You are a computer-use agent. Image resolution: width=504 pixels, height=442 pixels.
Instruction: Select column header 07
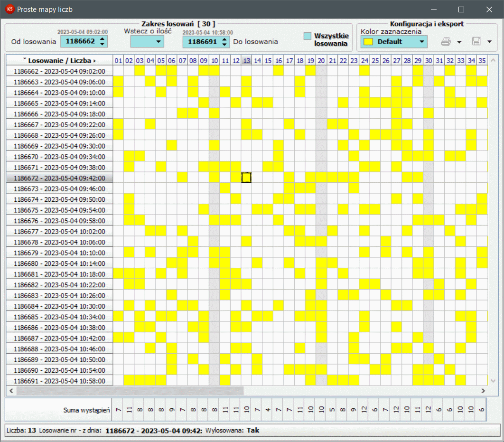(182, 60)
